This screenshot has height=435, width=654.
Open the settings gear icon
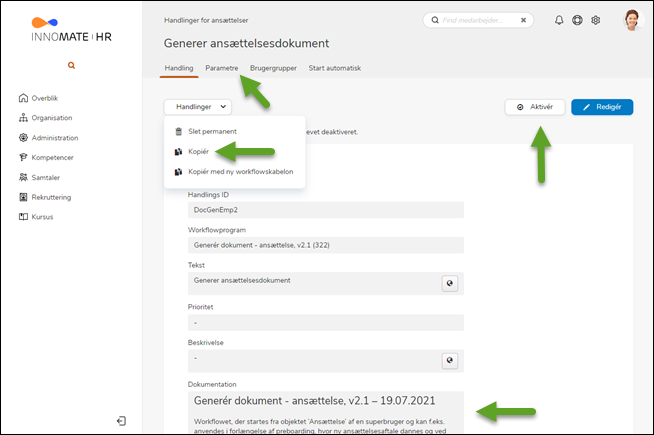point(595,20)
